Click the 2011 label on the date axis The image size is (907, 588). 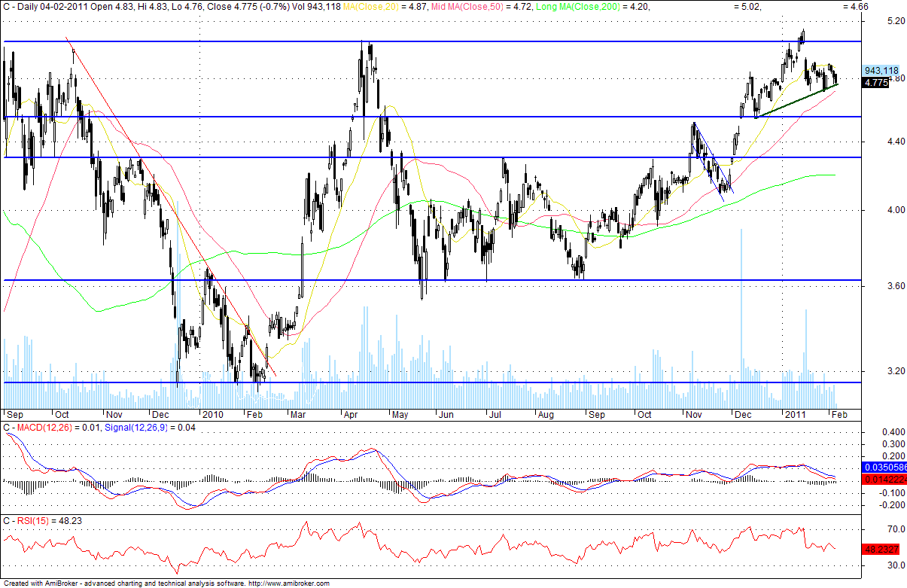point(795,414)
